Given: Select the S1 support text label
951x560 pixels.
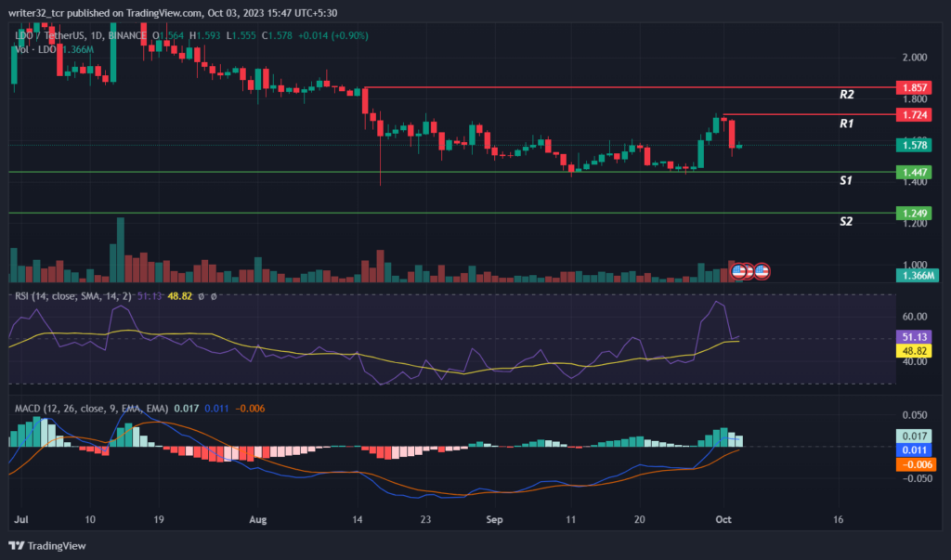Looking at the screenshot, I should [x=846, y=180].
